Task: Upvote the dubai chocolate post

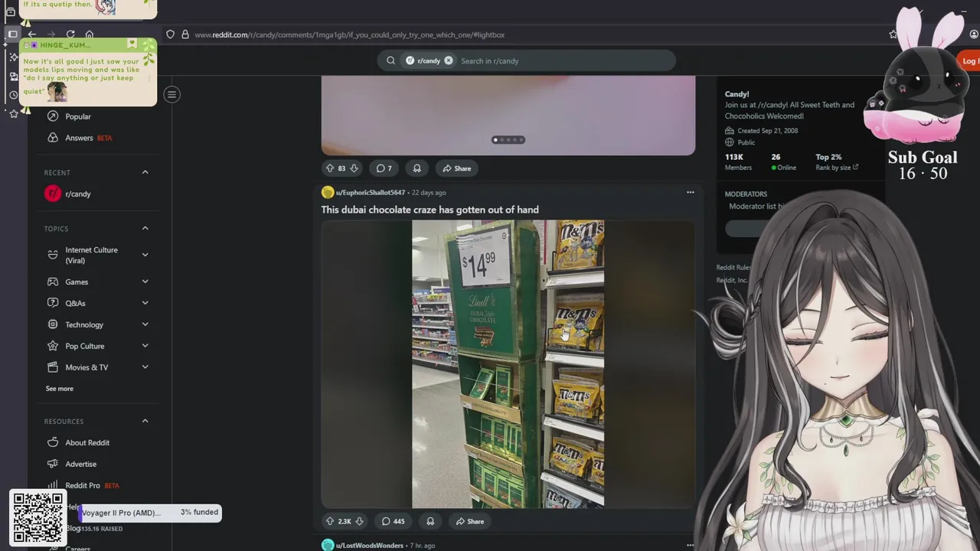Action: (330, 521)
